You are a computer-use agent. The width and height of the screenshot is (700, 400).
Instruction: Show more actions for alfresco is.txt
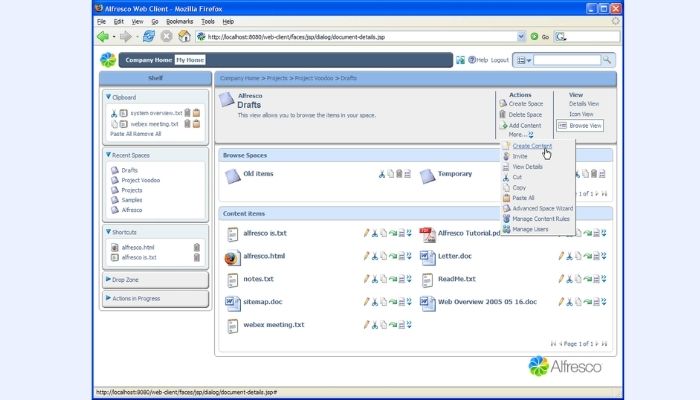coord(409,233)
